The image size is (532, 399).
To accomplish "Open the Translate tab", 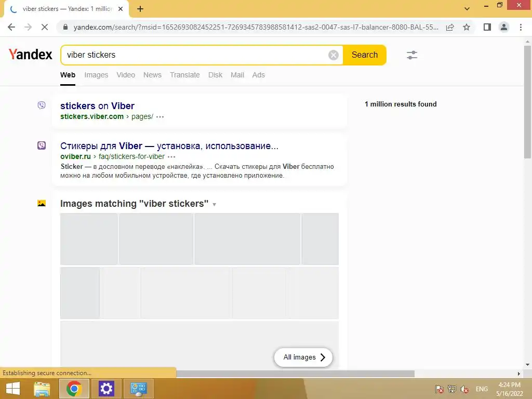I will tap(185, 75).
